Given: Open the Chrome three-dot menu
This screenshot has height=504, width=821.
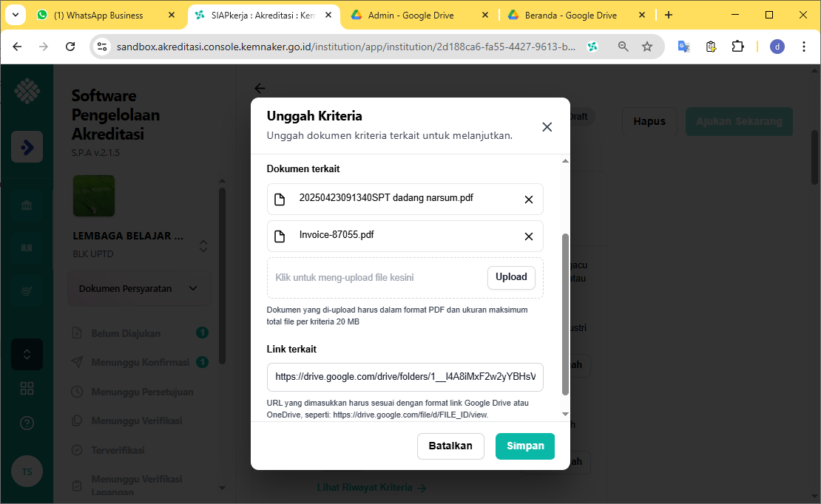Looking at the screenshot, I should click(804, 47).
